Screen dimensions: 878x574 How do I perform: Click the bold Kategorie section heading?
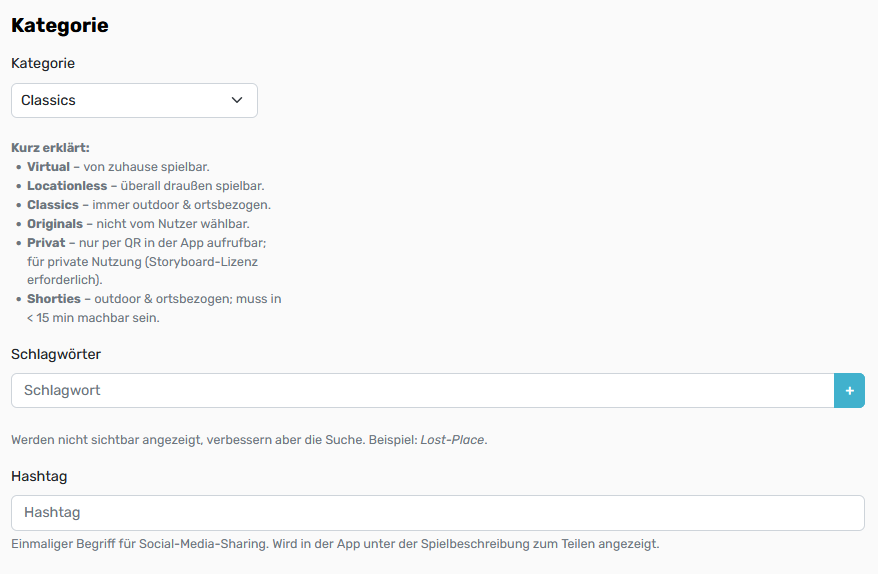coord(60,26)
